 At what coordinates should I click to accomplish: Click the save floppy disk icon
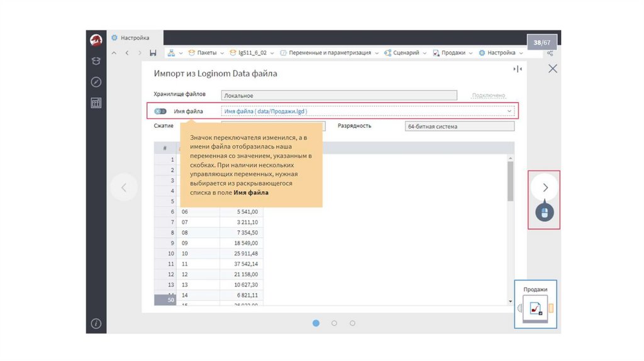[x=153, y=53]
